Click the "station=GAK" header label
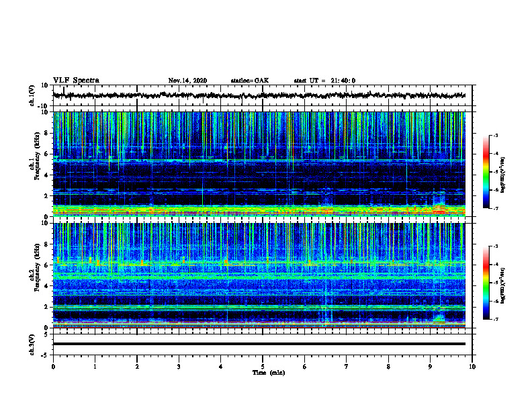532x411 pixels. coord(250,81)
